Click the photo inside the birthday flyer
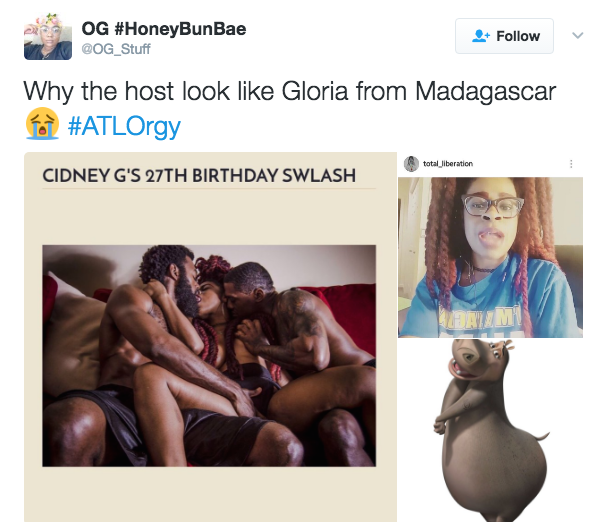Viewport: 595px width, 522px height. [209, 356]
